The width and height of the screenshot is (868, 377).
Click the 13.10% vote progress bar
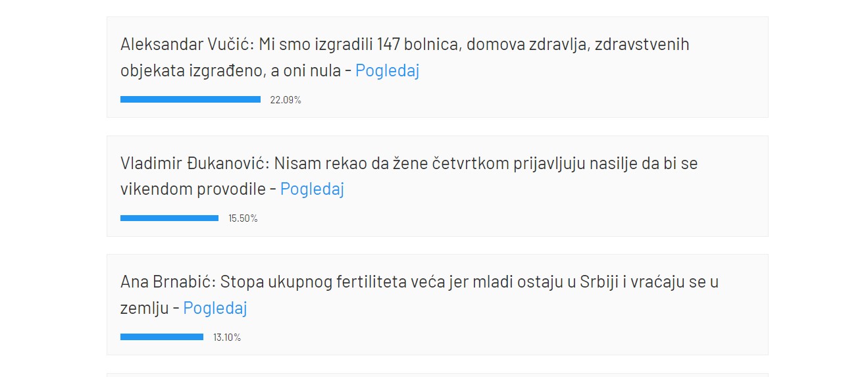click(162, 337)
